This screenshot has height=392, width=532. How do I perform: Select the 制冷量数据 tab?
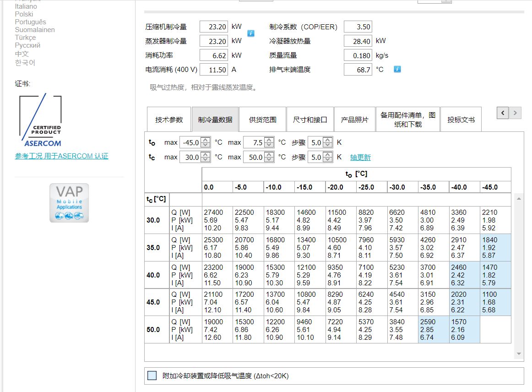pos(215,120)
